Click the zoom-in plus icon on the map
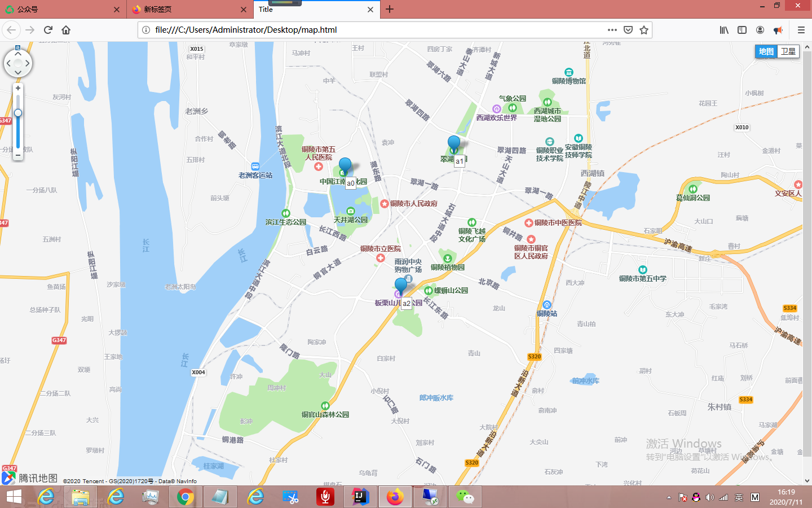 (x=18, y=88)
